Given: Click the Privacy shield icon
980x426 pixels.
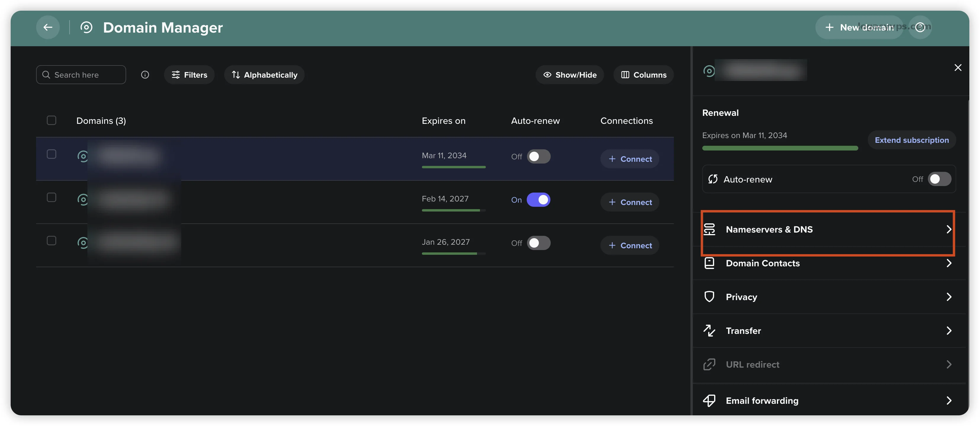Looking at the screenshot, I should [x=709, y=297].
